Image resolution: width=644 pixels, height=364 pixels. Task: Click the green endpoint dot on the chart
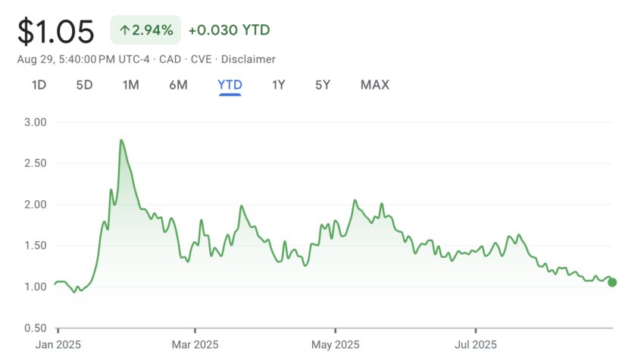pyautogui.click(x=612, y=282)
